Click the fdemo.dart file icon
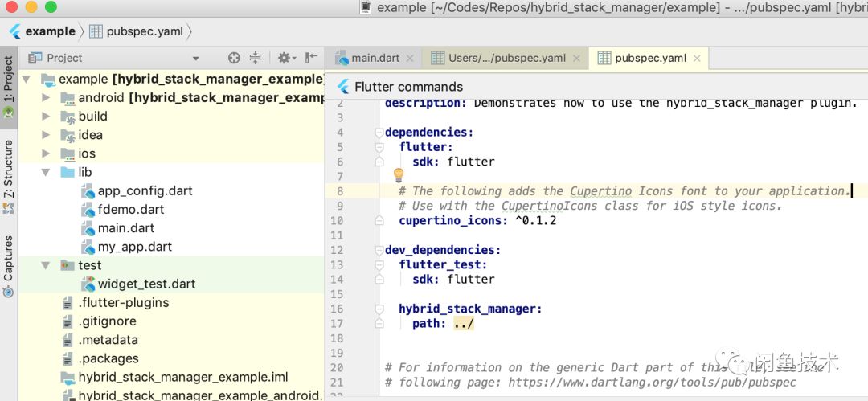Screen dimensions: 868x401 coord(88,210)
